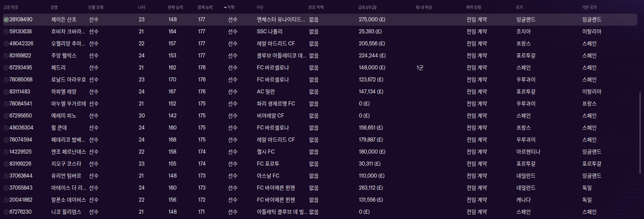Click ID number 67276230
Image resolution: width=644 pixels, height=219 pixels.
pyautogui.click(x=21, y=212)
